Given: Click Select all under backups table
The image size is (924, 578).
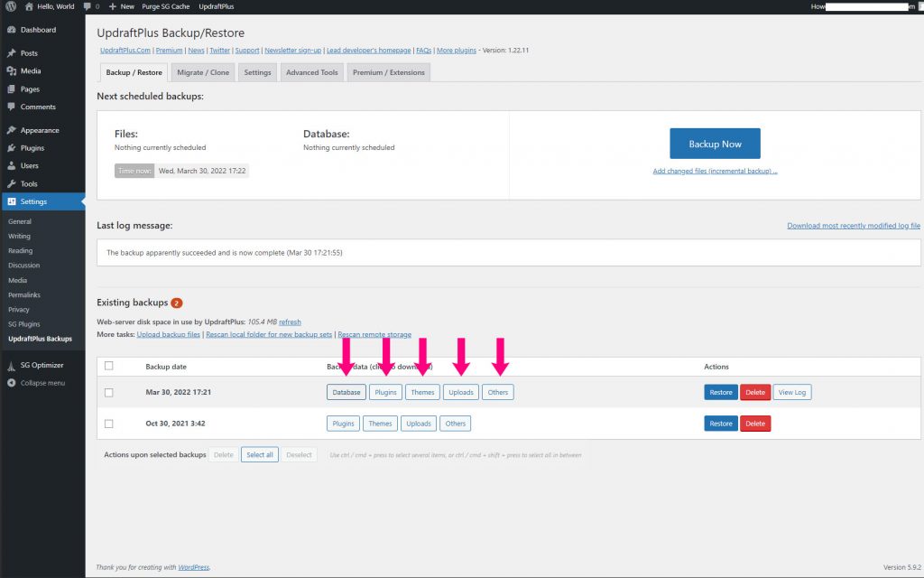Looking at the screenshot, I should point(260,455).
